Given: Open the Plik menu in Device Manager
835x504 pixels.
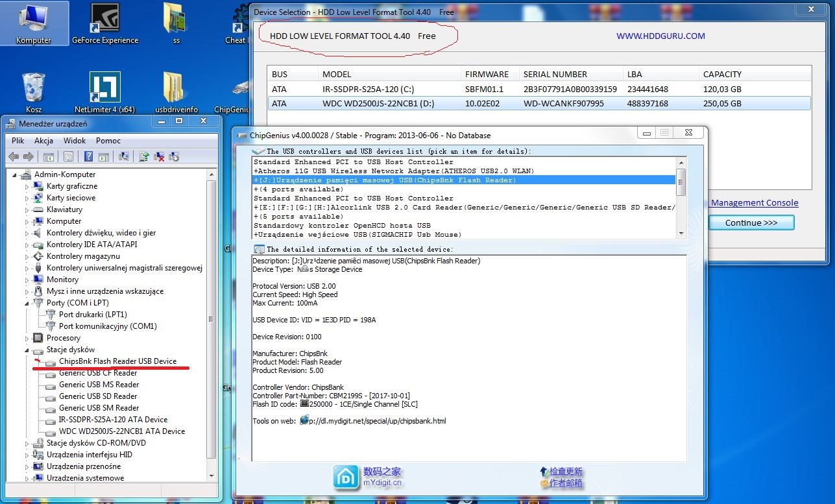Looking at the screenshot, I should click(x=18, y=140).
